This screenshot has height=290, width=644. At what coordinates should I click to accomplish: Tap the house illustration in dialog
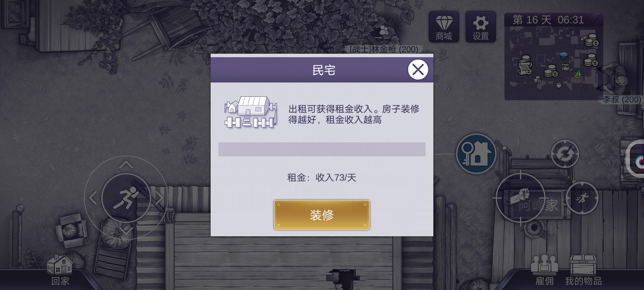coord(251,113)
